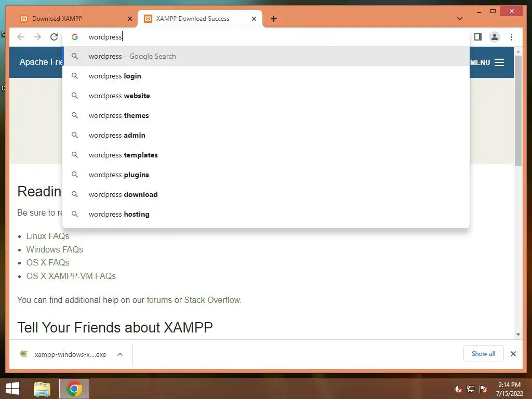532x399 pixels.
Task: Click the magnifier icon beside wordpress hosting
Action: tap(75, 214)
